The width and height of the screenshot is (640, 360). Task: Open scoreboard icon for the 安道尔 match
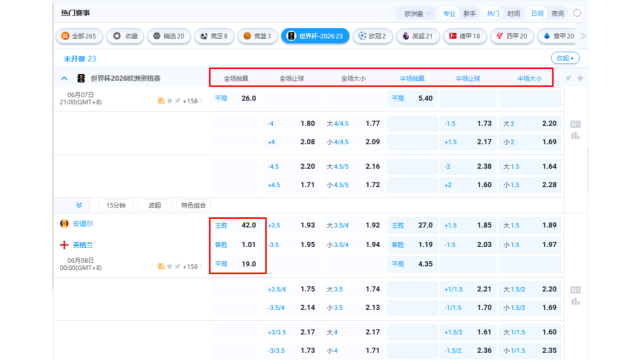click(576, 290)
